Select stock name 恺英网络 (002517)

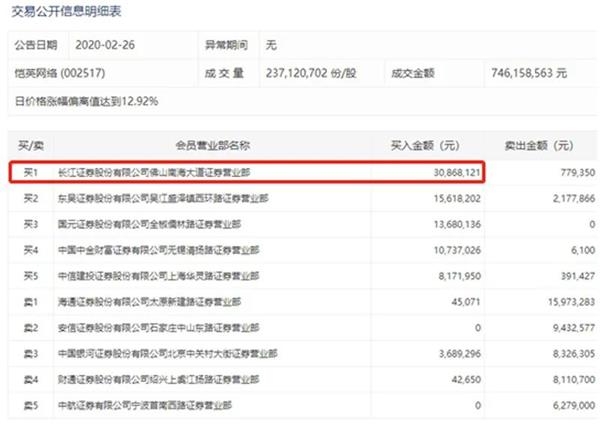point(60,73)
